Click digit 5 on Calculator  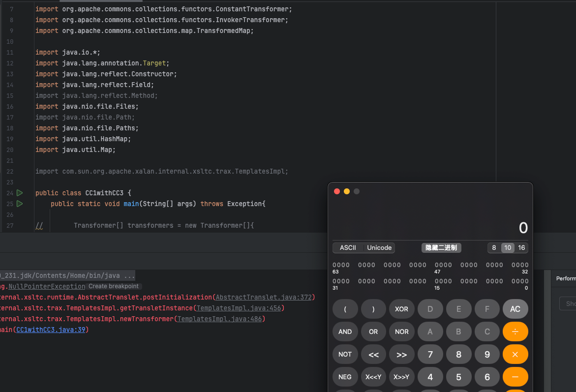pyautogui.click(x=458, y=377)
